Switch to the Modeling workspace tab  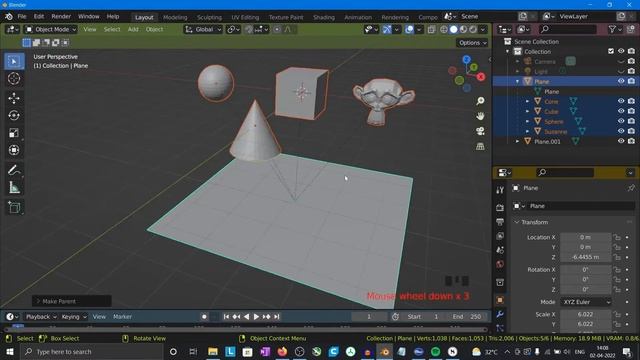175,17
